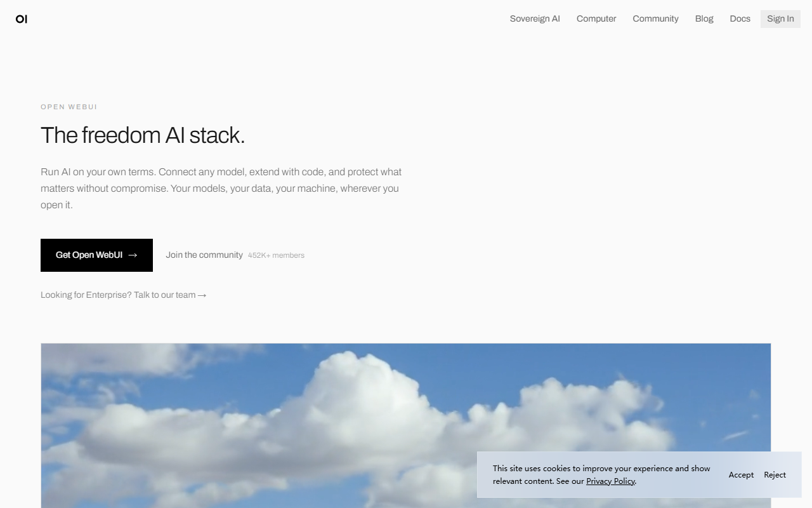Open the Docs link
The image size is (812, 508).
(740, 19)
